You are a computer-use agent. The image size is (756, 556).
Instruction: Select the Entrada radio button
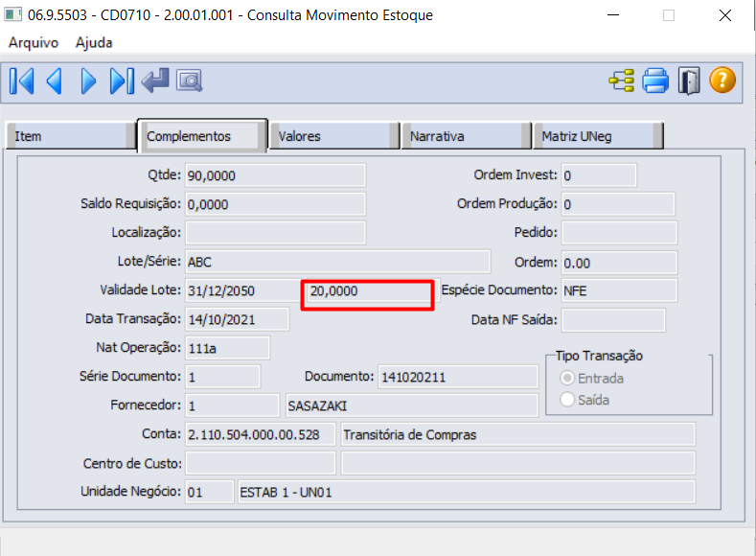[567, 378]
